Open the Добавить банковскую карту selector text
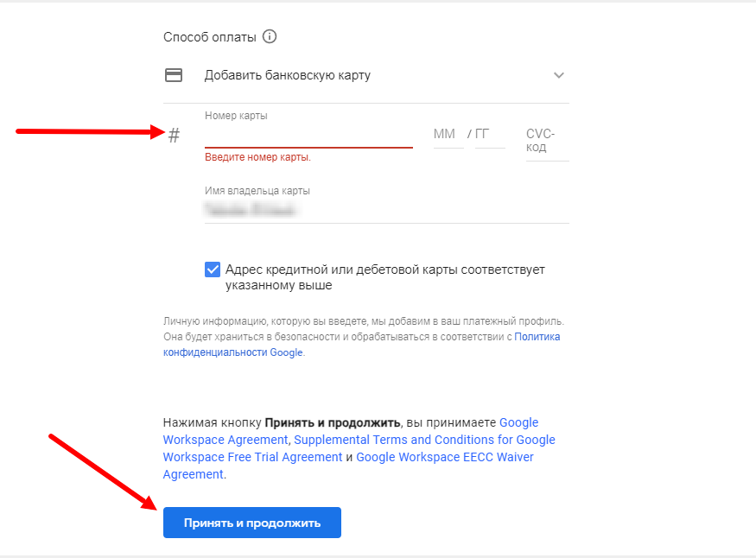Viewport: 756px width, 558px height. (287, 75)
